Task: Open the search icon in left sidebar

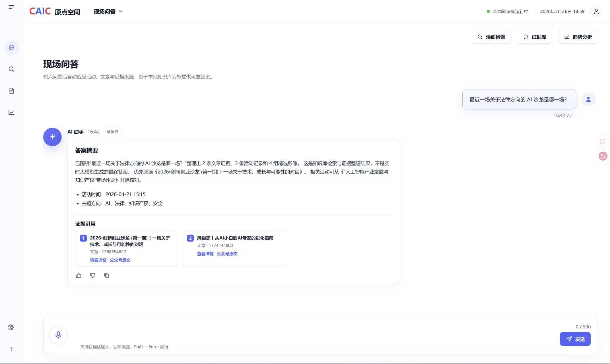Action: click(x=11, y=69)
